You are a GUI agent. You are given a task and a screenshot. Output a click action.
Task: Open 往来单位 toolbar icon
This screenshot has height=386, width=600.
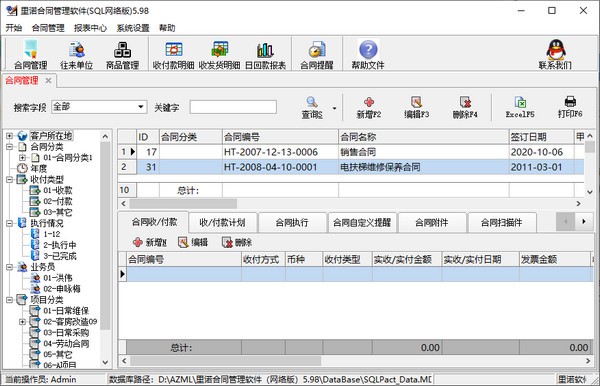pyautogui.click(x=77, y=54)
